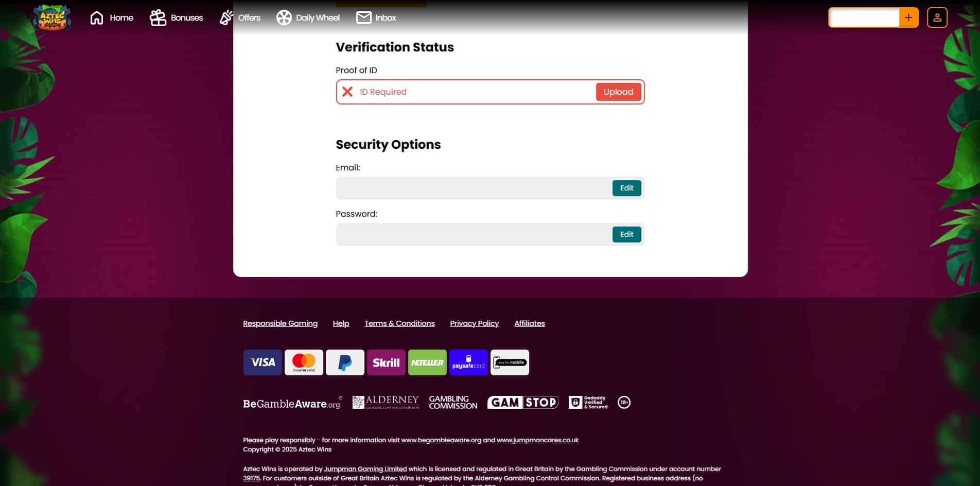Open the GAMSTOP logo
The image size is (980, 486).
522,402
